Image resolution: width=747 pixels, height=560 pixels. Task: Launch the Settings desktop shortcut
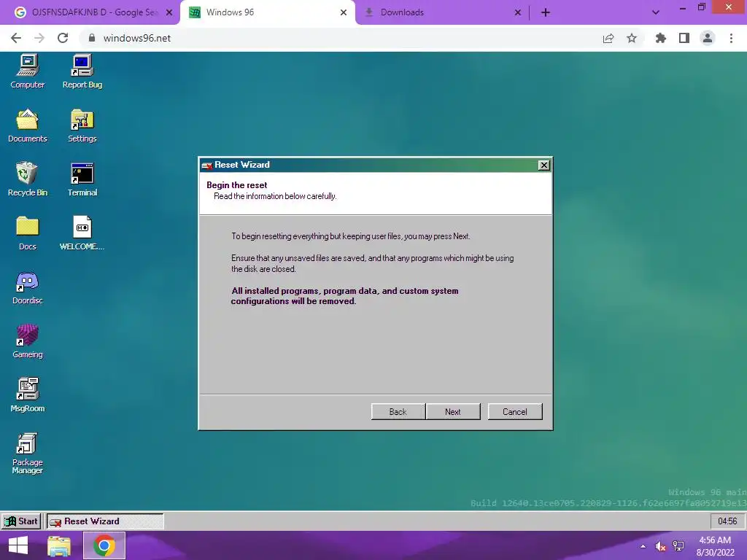pos(82,125)
